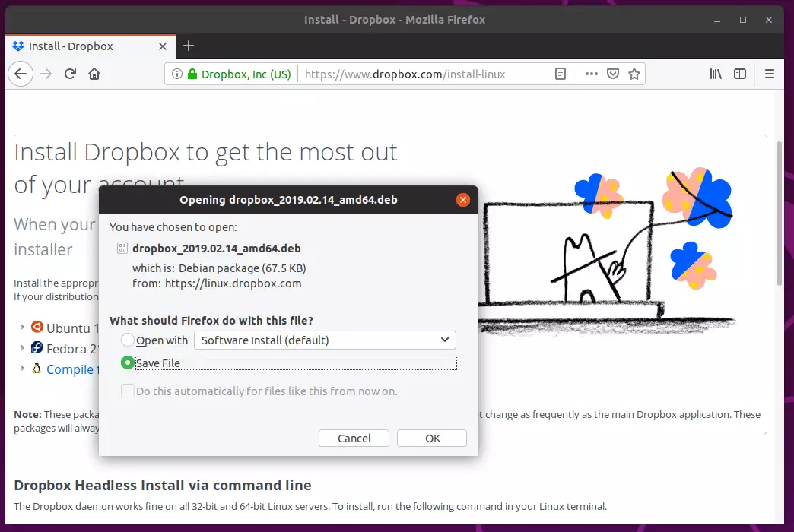794x532 pixels.
Task: Open page actions three-dot menu
Action: tap(591, 74)
